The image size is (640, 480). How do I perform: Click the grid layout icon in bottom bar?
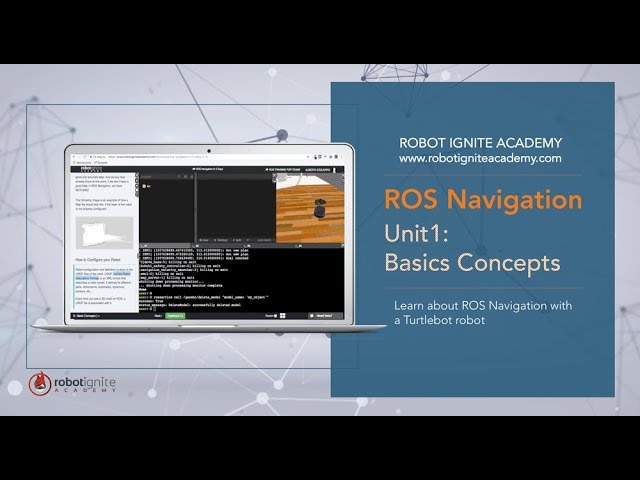pos(282,316)
